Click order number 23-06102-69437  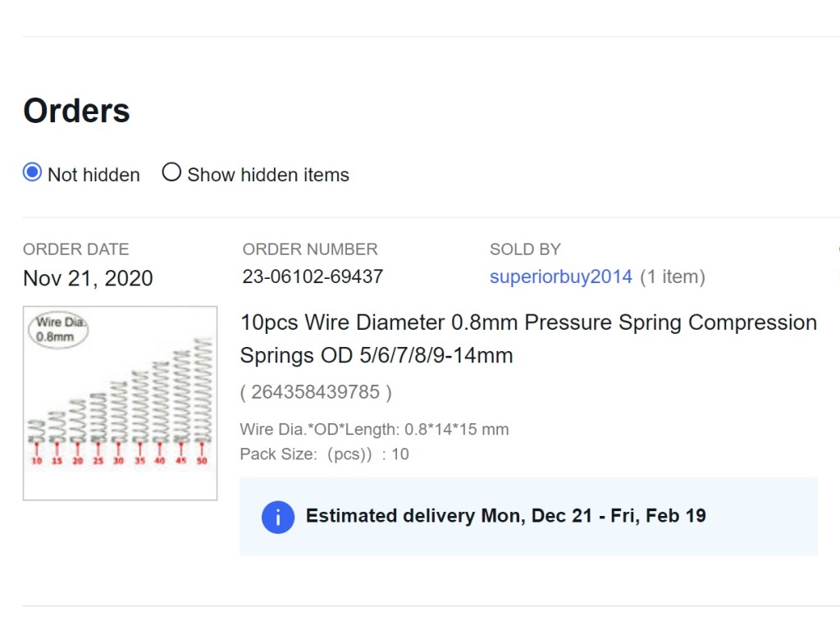313,277
